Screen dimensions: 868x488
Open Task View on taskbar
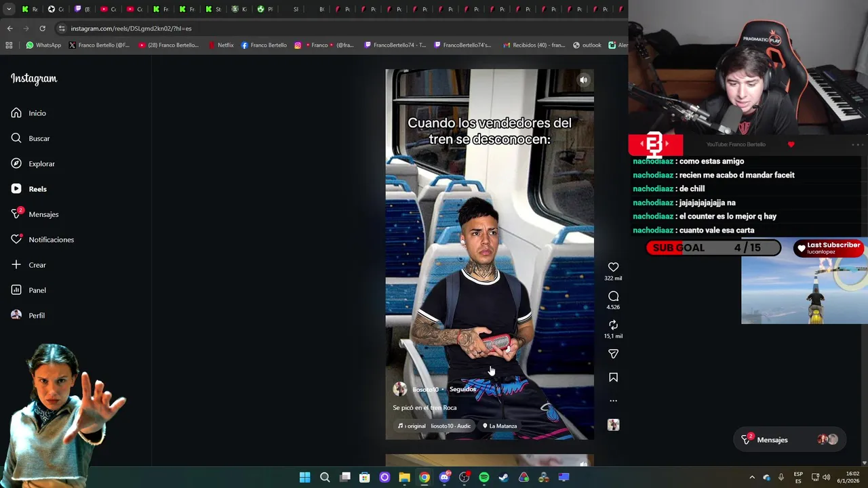coord(344,477)
